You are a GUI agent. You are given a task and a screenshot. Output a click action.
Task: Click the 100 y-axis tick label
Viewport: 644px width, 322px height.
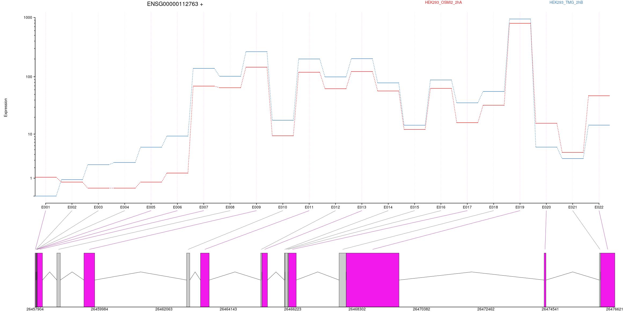(29, 77)
